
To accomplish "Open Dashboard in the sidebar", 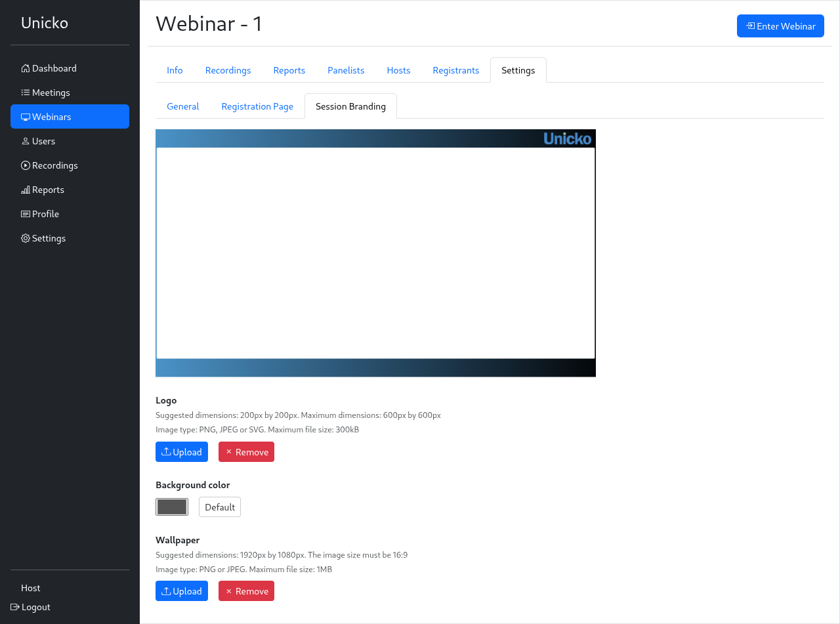I will 70,68.
